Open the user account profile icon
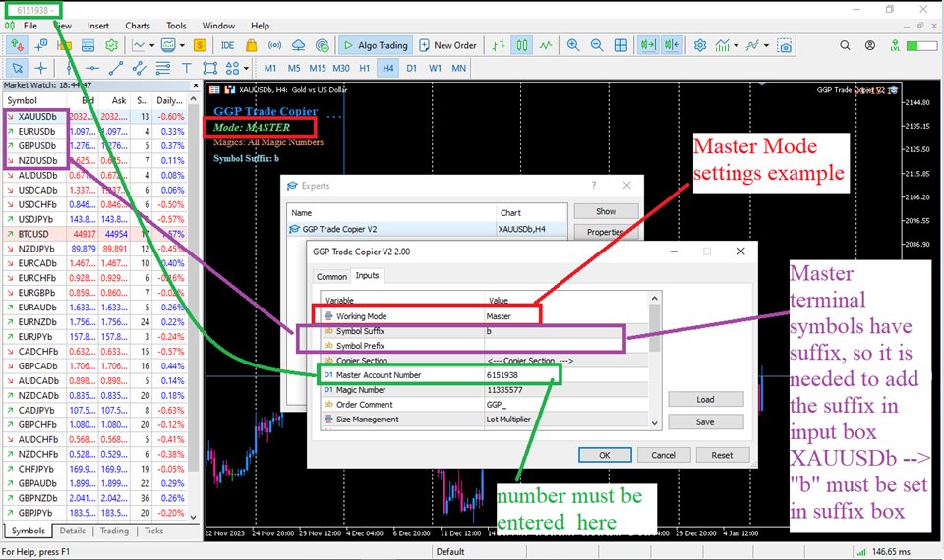944x560 pixels. tap(870, 45)
